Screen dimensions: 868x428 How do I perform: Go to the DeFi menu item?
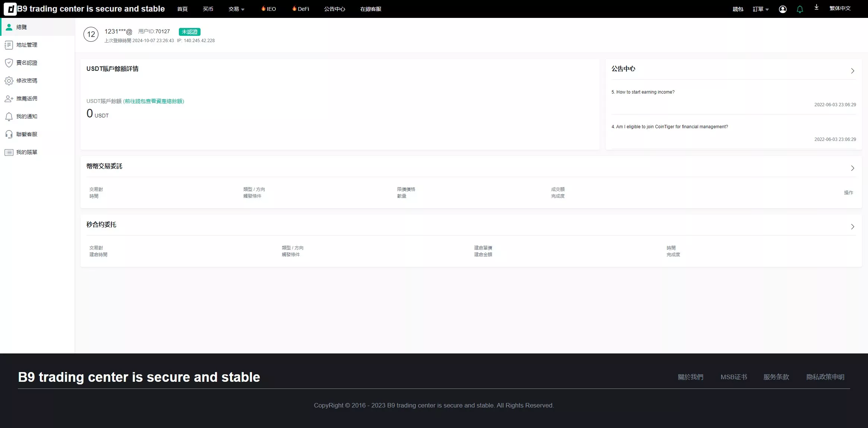click(301, 9)
